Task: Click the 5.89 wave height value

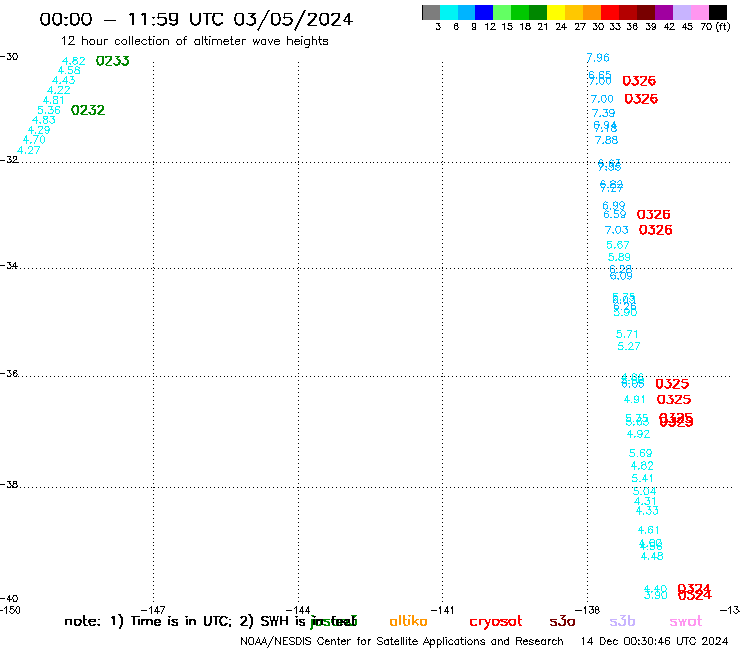Action: click(x=619, y=257)
